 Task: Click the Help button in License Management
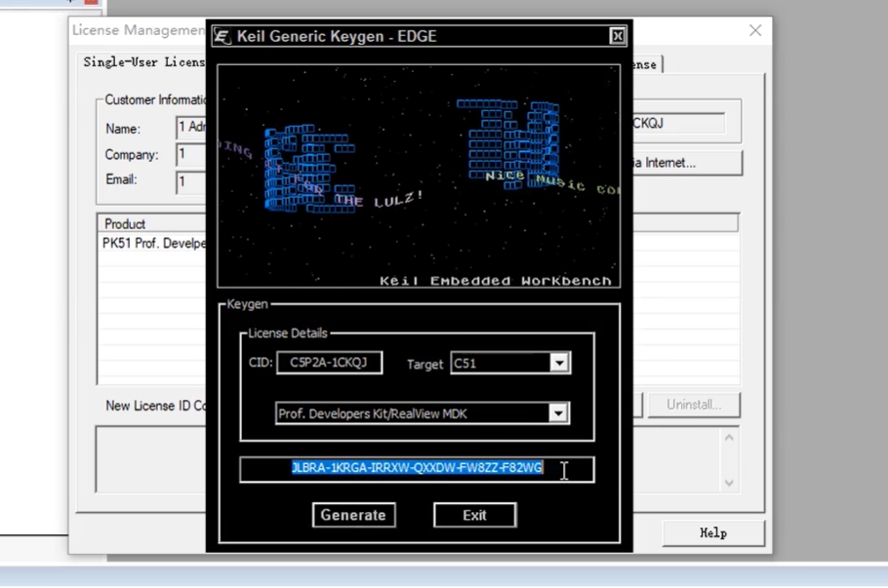[713, 533]
